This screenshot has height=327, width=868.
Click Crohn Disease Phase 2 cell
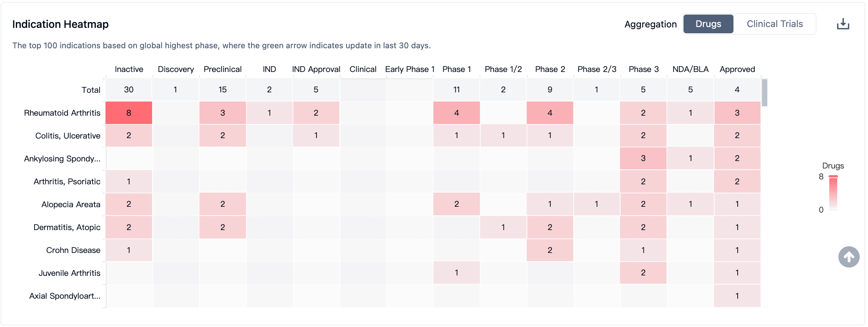click(550, 250)
